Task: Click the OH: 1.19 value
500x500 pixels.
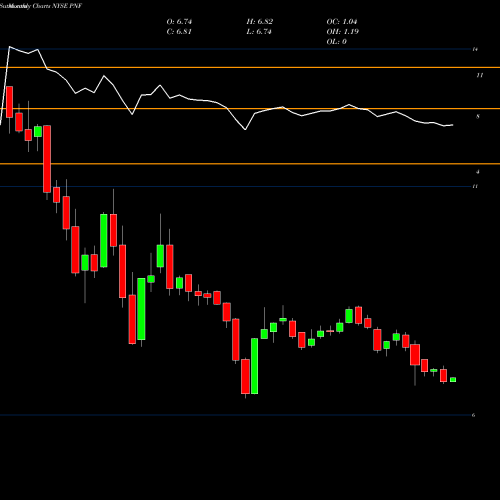Action: pyautogui.click(x=342, y=32)
